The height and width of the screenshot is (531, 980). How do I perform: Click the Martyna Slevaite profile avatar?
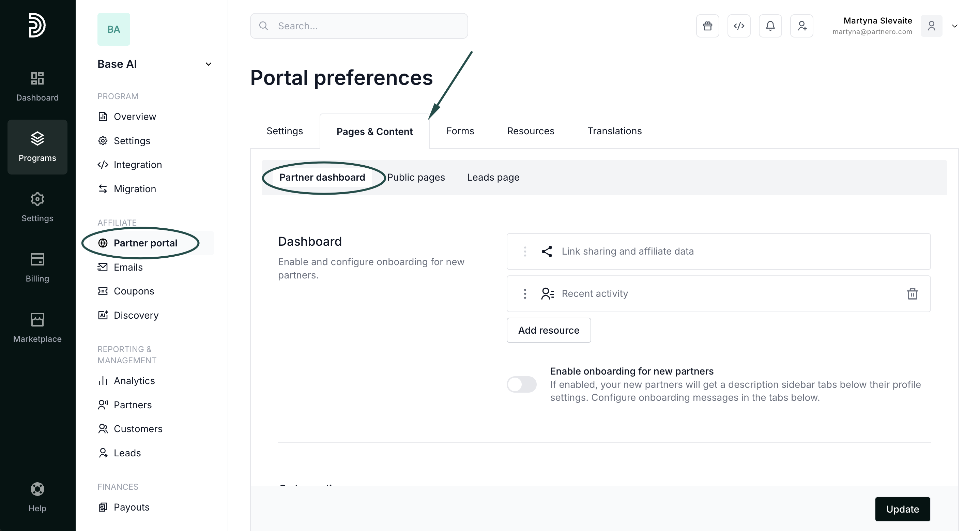931,26
